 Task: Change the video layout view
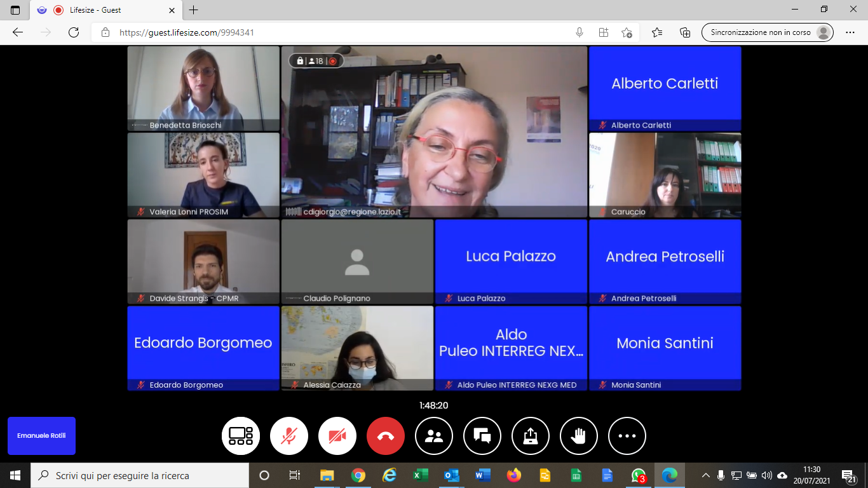click(241, 436)
